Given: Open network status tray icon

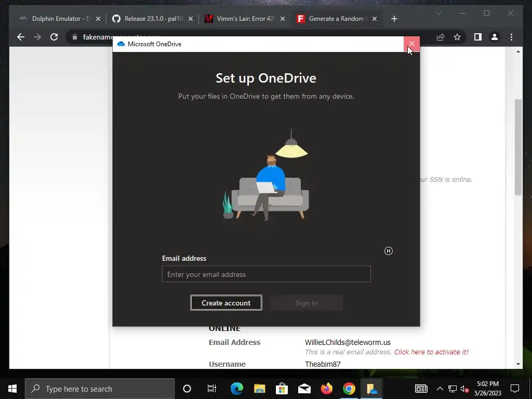Looking at the screenshot, I should pos(453,389).
